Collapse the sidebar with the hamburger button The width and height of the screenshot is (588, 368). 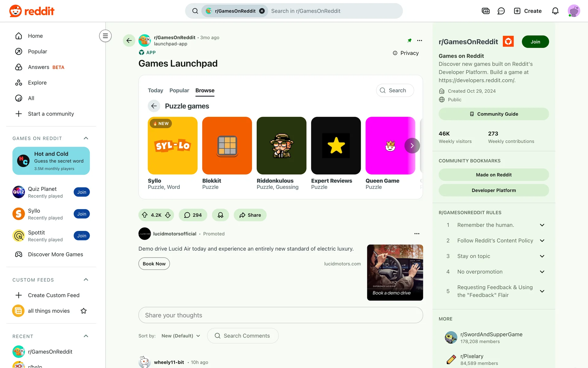click(105, 36)
